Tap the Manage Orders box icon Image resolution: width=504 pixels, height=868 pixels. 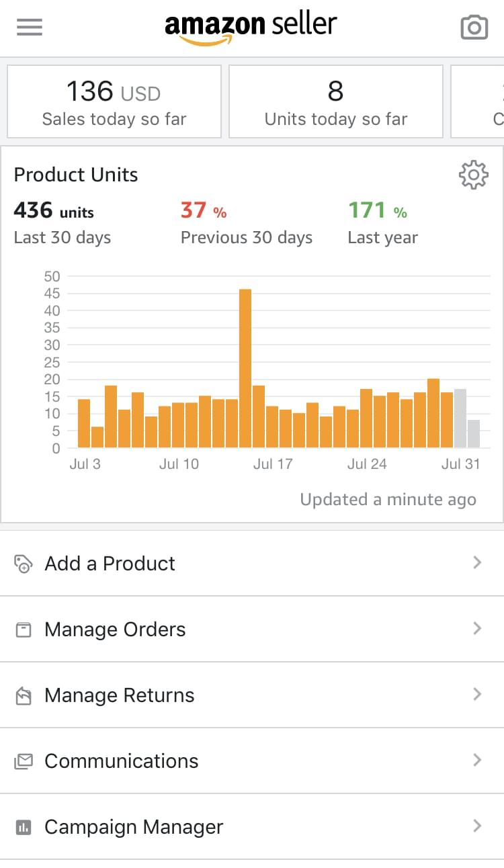[24, 630]
